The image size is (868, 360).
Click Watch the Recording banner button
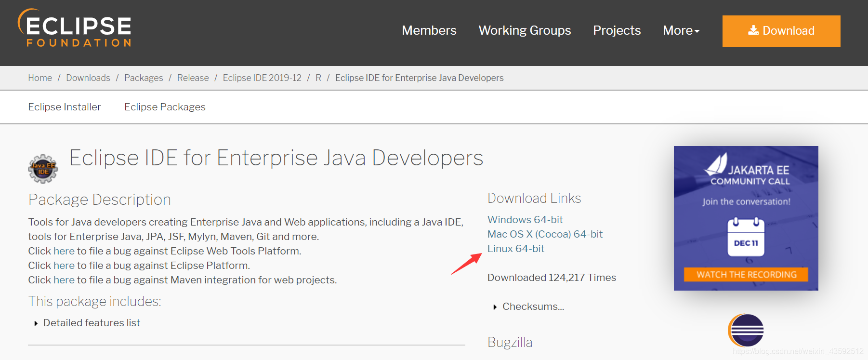pyautogui.click(x=746, y=274)
